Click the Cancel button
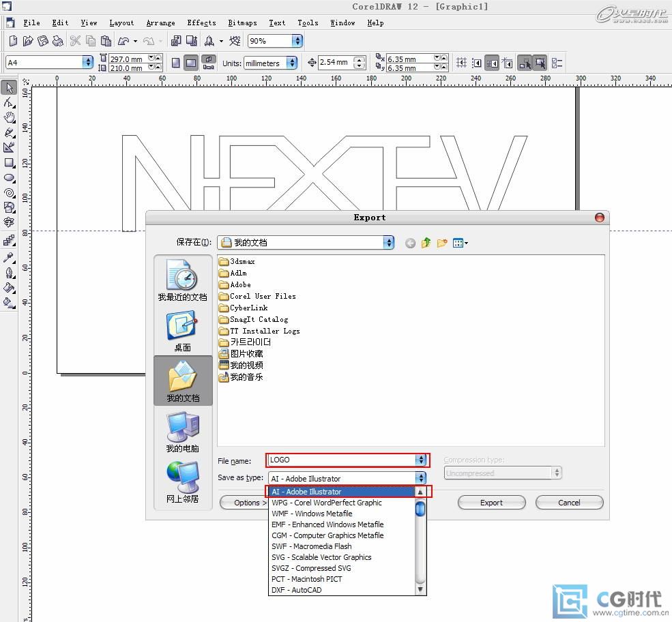This screenshot has height=622, width=672. pos(569,503)
